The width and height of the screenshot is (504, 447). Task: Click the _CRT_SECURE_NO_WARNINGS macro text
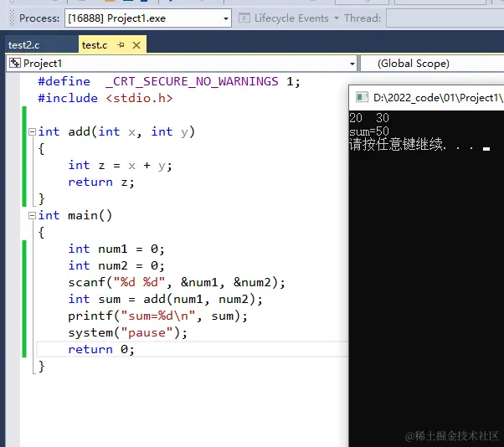pyautogui.click(x=192, y=81)
